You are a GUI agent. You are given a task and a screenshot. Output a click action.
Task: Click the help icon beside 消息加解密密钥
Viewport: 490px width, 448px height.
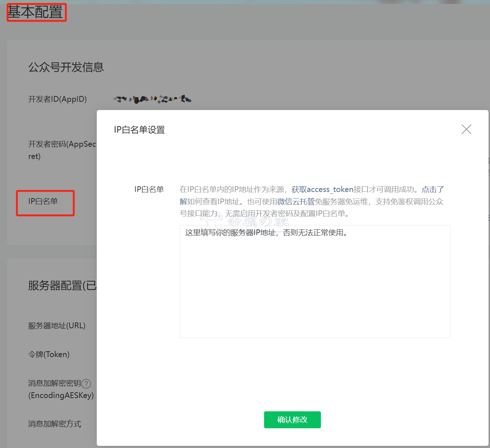(86, 384)
